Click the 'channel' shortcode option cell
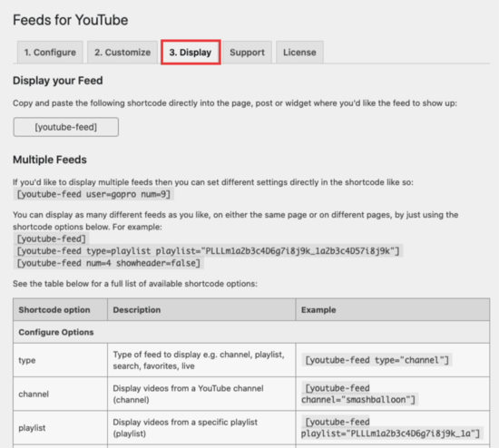 (60, 394)
